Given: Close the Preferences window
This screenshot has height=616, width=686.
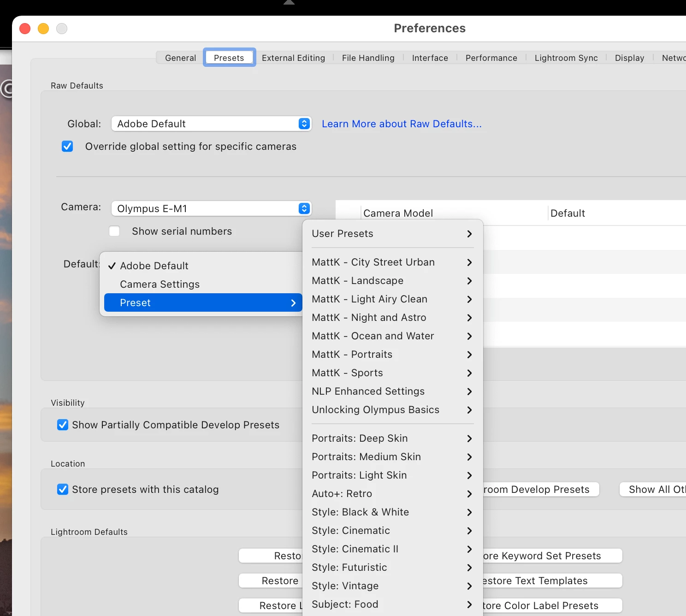Looking at the screenshot, I should [25, 29].
